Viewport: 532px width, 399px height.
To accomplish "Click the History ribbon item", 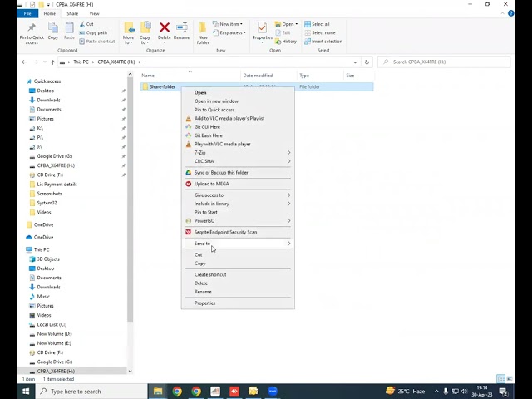I will tap(286, 41).
